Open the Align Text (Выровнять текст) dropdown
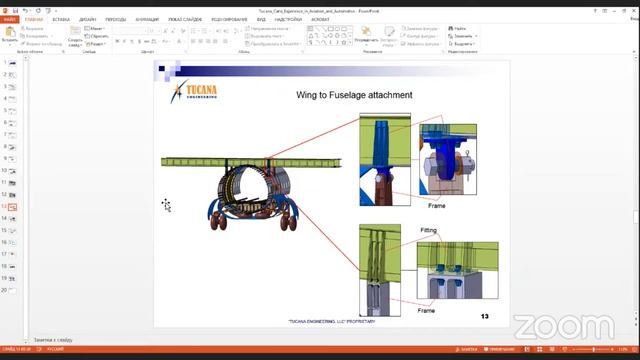 click(265, 36)
